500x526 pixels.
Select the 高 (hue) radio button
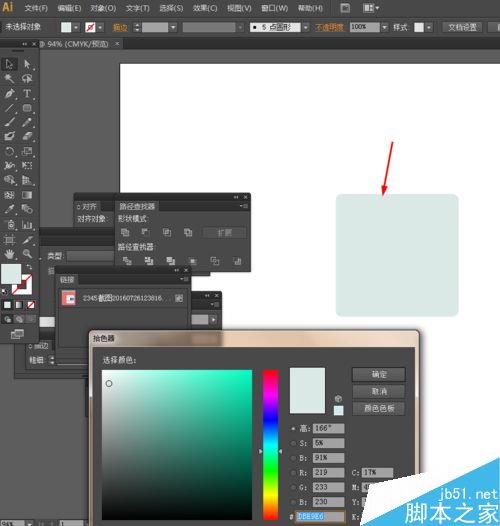(x=293, y=428)
